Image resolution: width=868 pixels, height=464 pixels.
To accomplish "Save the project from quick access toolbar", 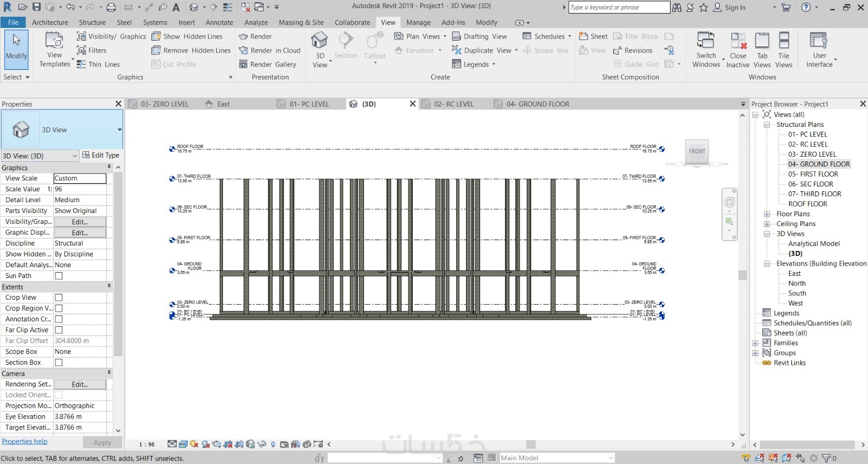I will click(x=36, y=7).
